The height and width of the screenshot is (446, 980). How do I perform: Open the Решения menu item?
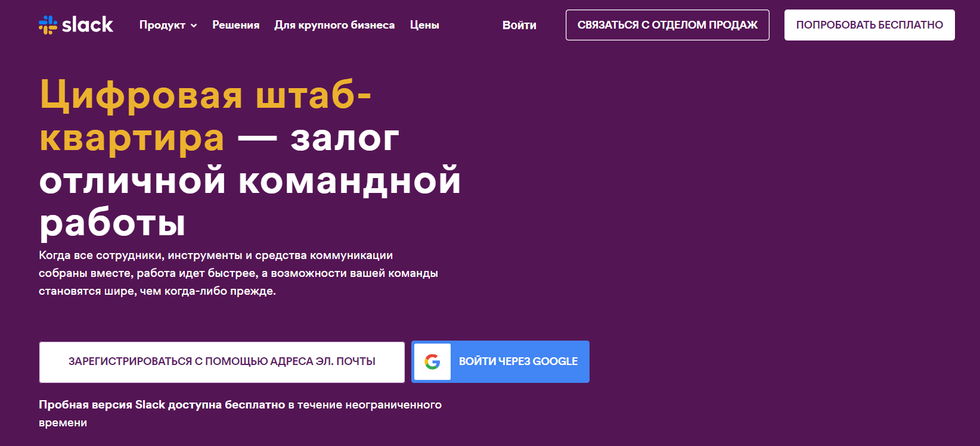[x=236, y=25]
